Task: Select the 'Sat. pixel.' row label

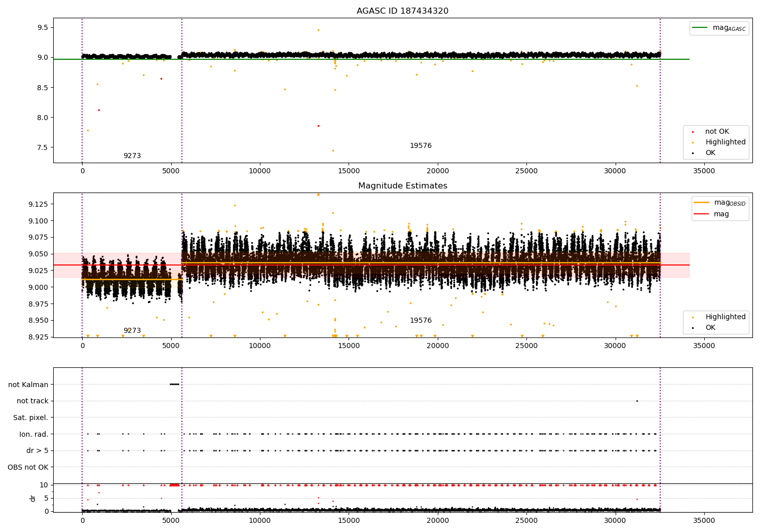Action: click(30, 417)
